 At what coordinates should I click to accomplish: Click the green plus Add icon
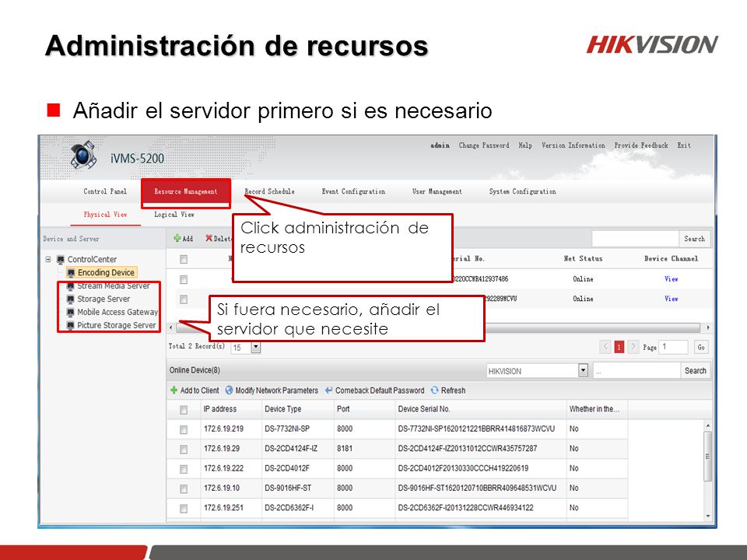tap(177, 238)
